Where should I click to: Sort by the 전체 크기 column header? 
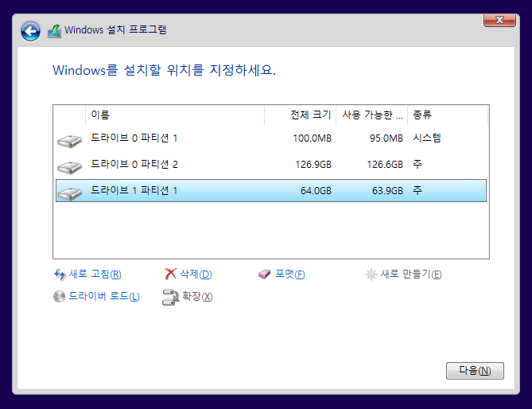[301, 115]
